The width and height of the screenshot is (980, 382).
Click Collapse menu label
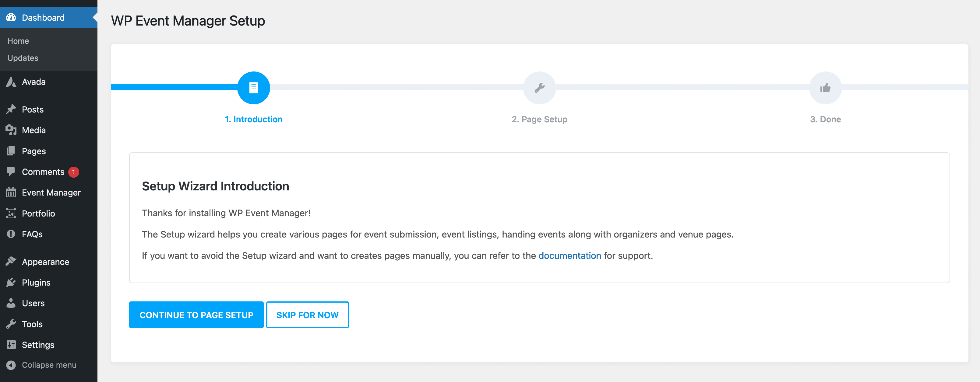pyautogui.click(x=49, y=365)
